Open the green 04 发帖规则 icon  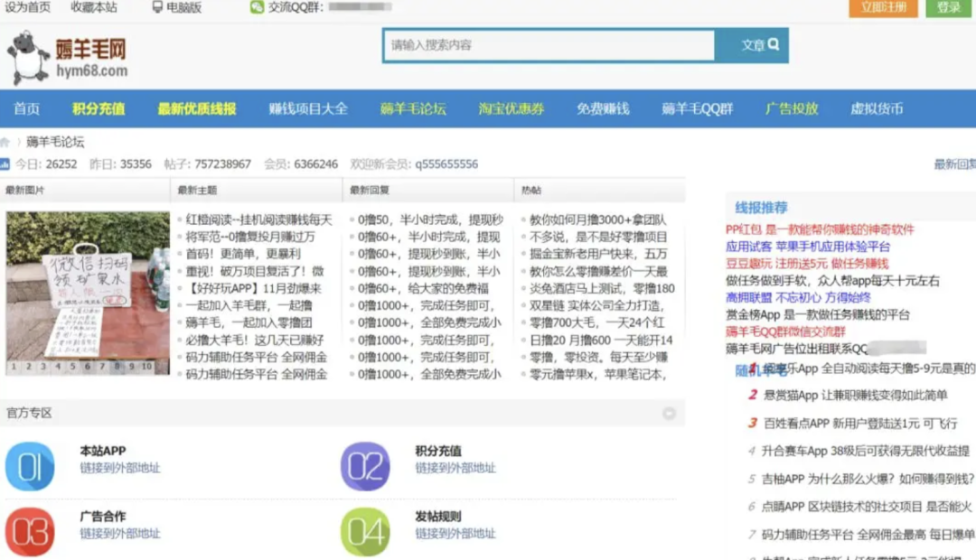[365, 532]
